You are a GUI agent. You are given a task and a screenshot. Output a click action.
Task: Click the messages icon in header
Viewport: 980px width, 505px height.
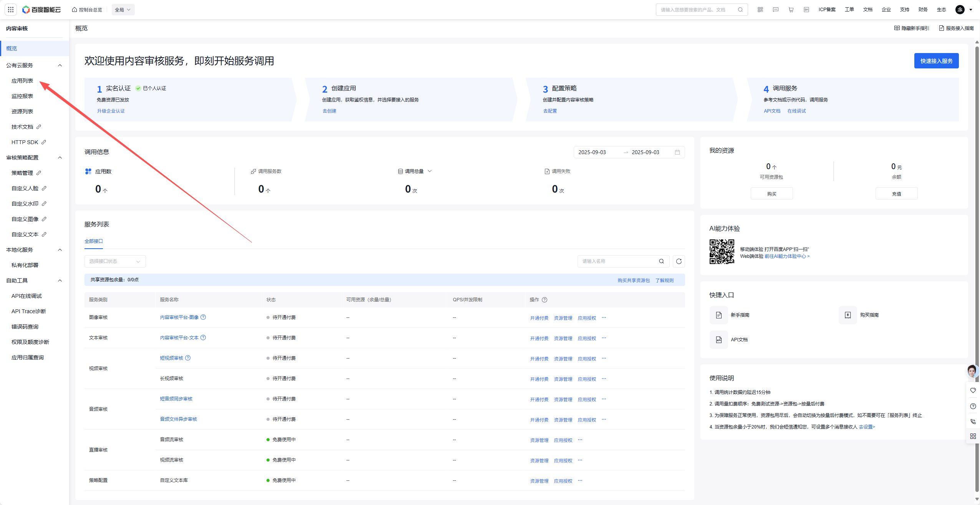coord(775,10)
